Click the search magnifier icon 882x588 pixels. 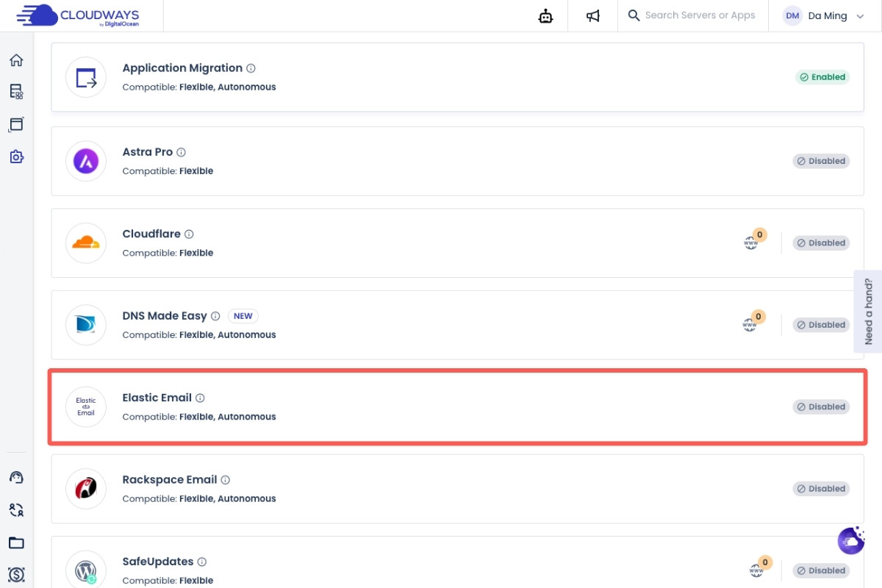(634, 15)
